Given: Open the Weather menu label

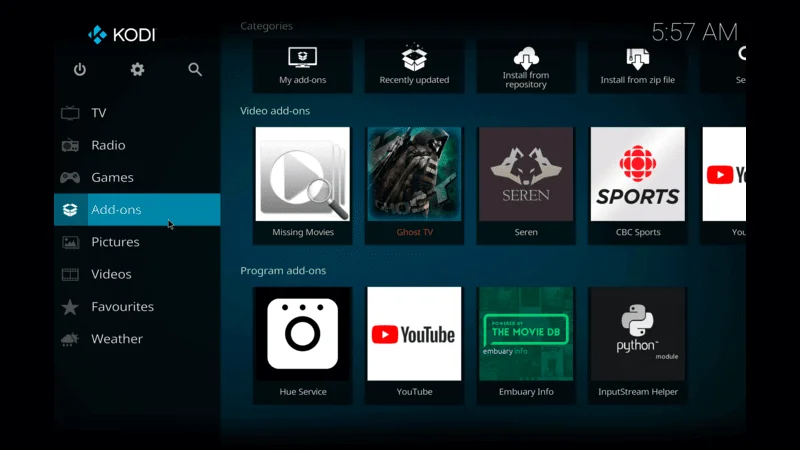Looking at the screenshot, I should click(117, 338).
